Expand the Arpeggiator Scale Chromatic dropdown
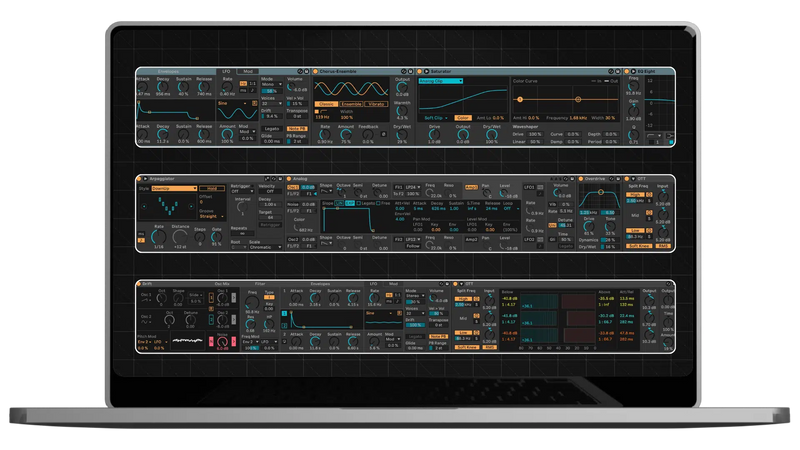The height and width of the screenshot is (450, 800). click(265, 246)
